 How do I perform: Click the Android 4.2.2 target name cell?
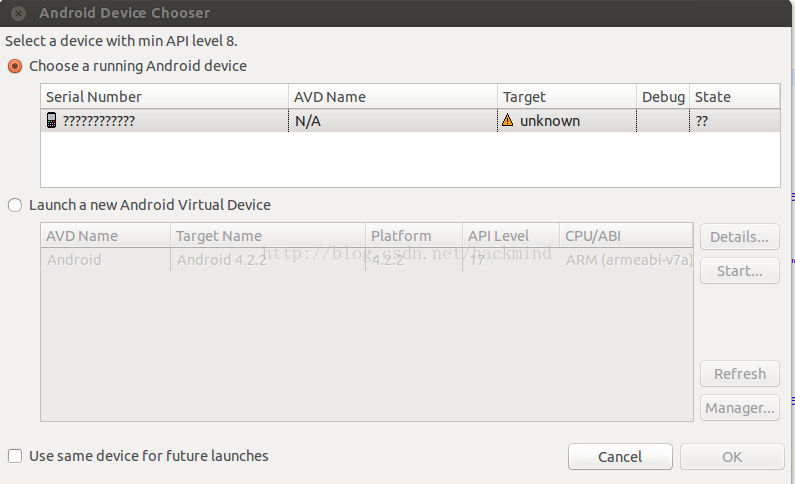(268, 260)
